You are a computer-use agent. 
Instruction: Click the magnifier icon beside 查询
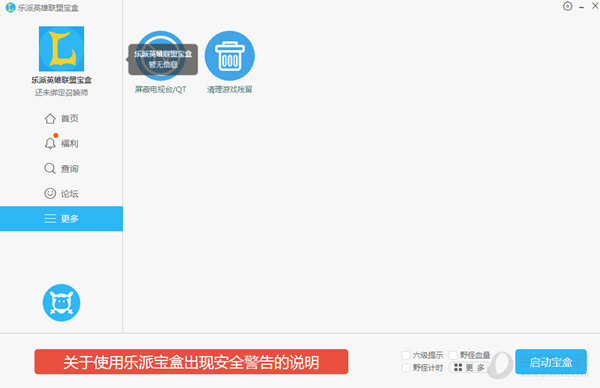point(50,168)
